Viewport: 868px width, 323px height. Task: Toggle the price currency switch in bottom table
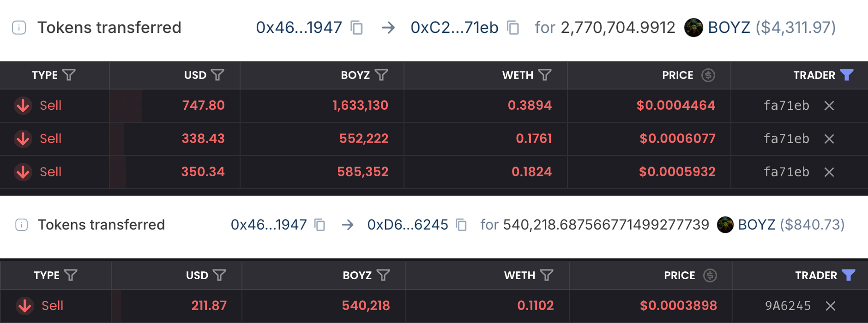pyautogui.click(x=710, y=275)
